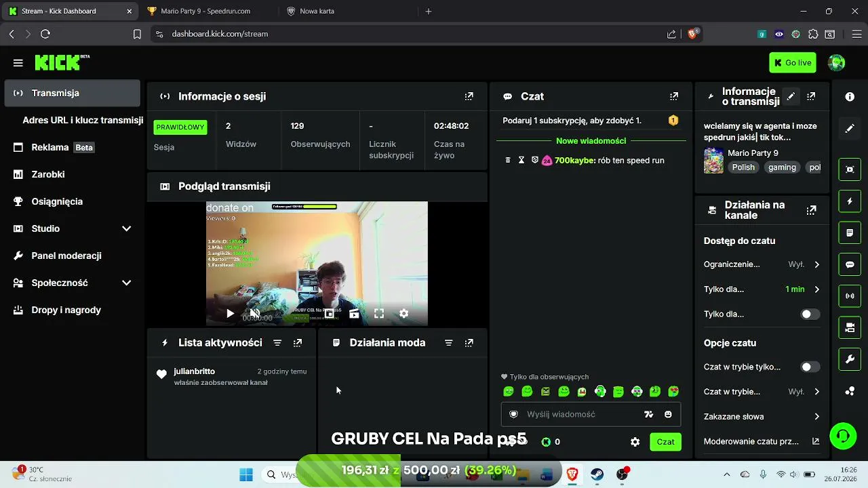Open filter options in Działania moda header
868x488 pixels.
coord(448,343)
